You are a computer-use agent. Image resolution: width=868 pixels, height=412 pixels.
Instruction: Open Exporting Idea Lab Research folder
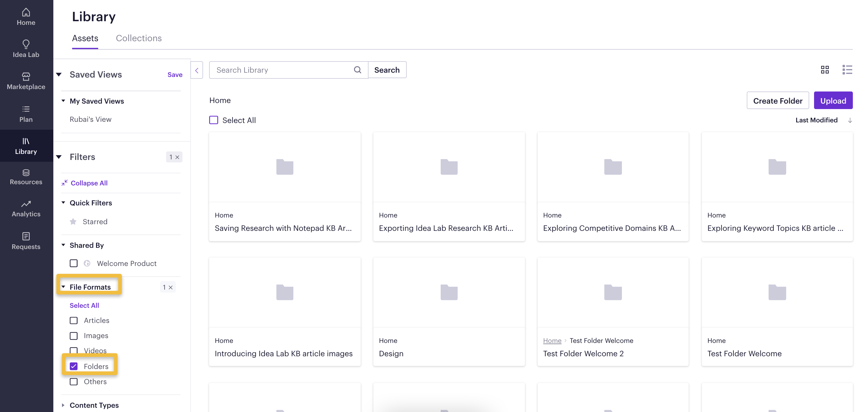[x=449, y=186]
